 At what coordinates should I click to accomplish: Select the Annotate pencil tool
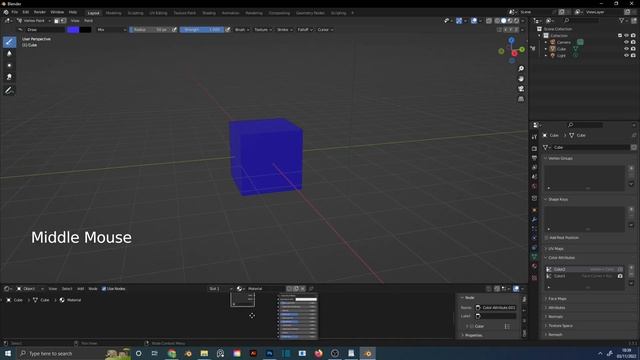9,91
